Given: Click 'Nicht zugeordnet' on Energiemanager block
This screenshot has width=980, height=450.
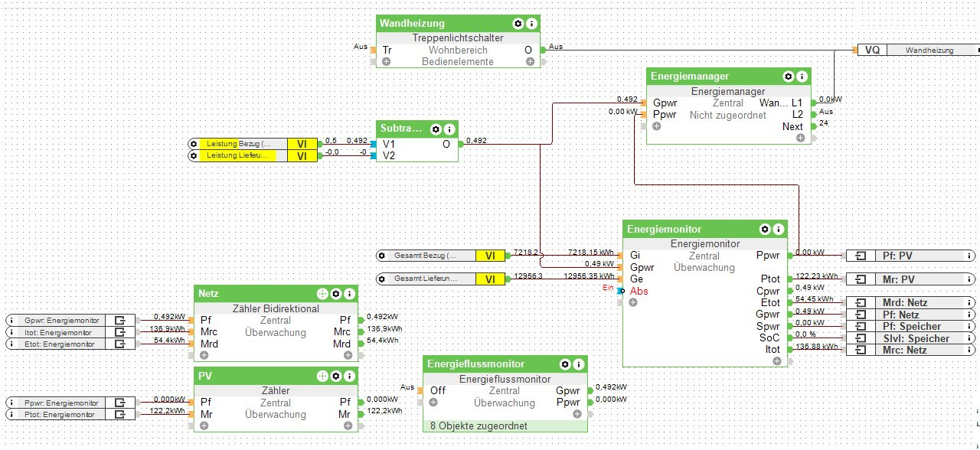Looking at the screenshot, I should point(727,115).
